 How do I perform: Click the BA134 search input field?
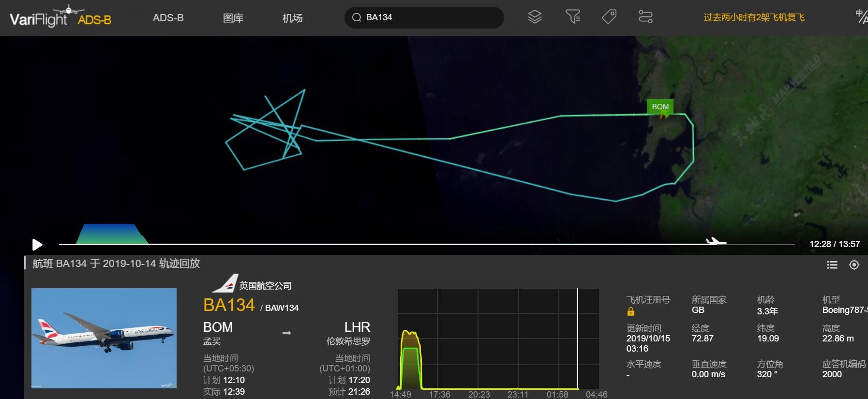pyautogui.click(x=431, y=18)
